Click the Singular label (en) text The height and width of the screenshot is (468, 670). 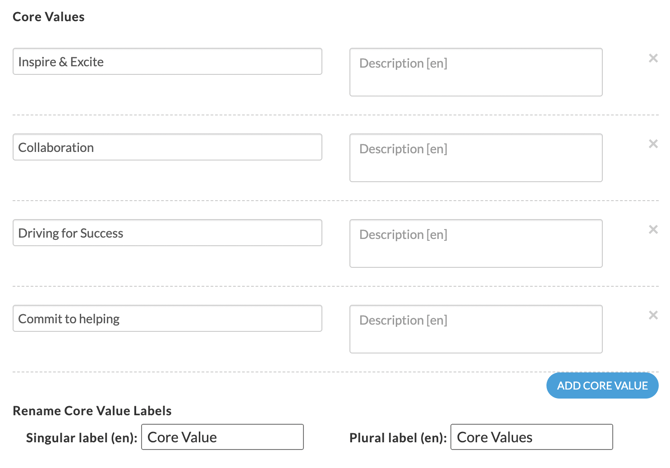[81, 438]
